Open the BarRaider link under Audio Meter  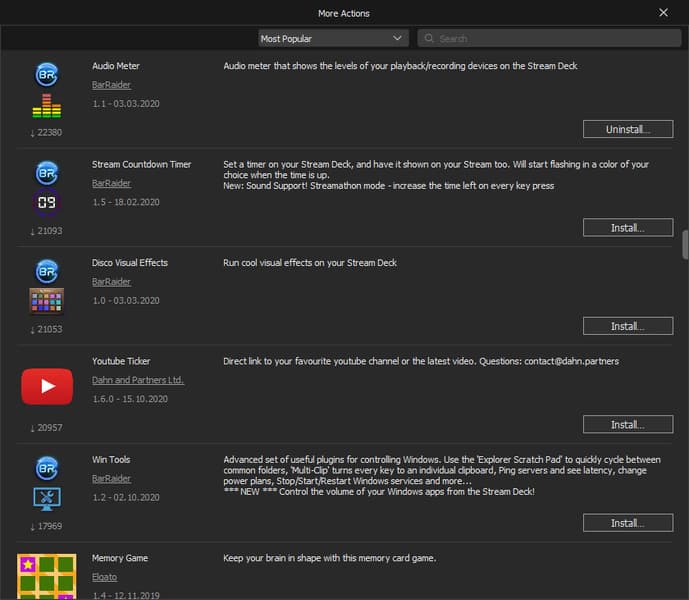click(x=111, y=85)
